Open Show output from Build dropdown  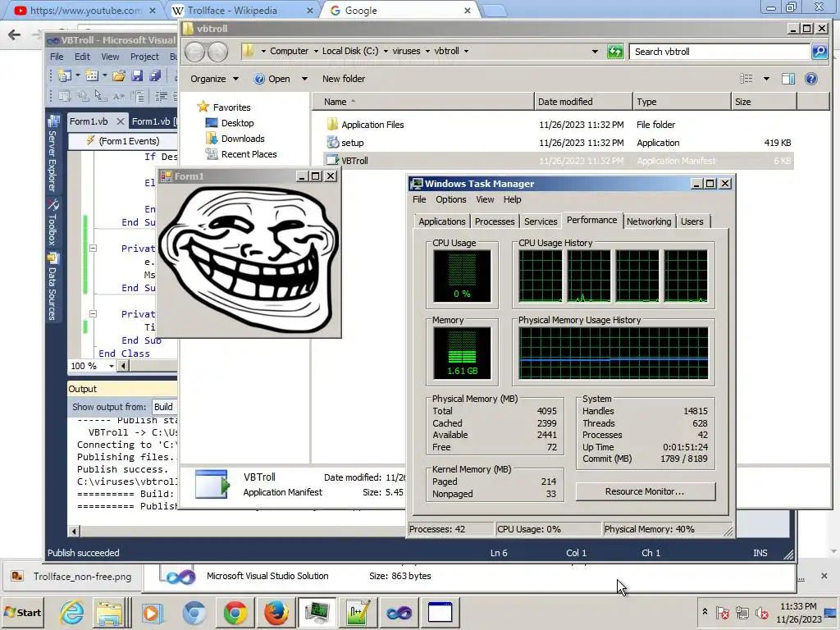pyautogui.click(x=164, y=407)
